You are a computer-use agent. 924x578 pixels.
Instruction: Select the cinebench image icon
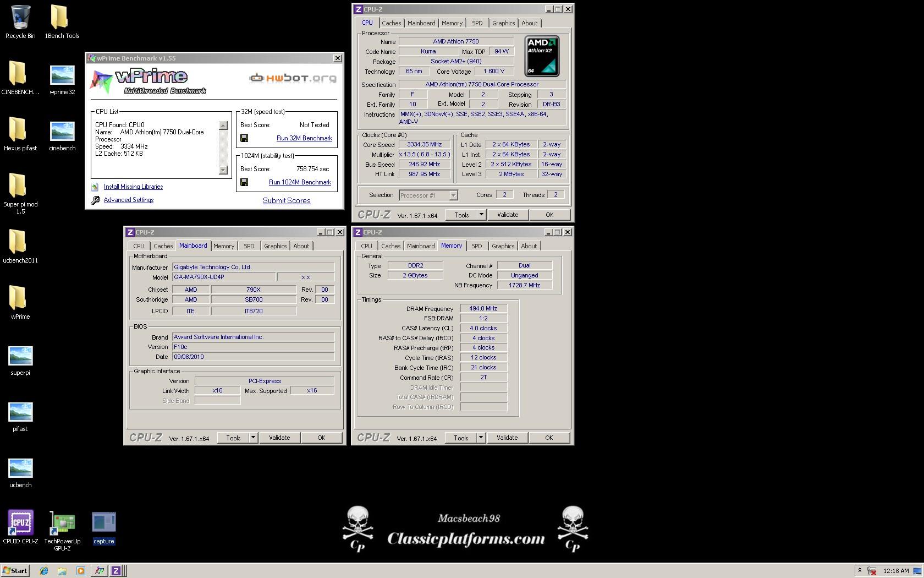click(x=62, y=132)
